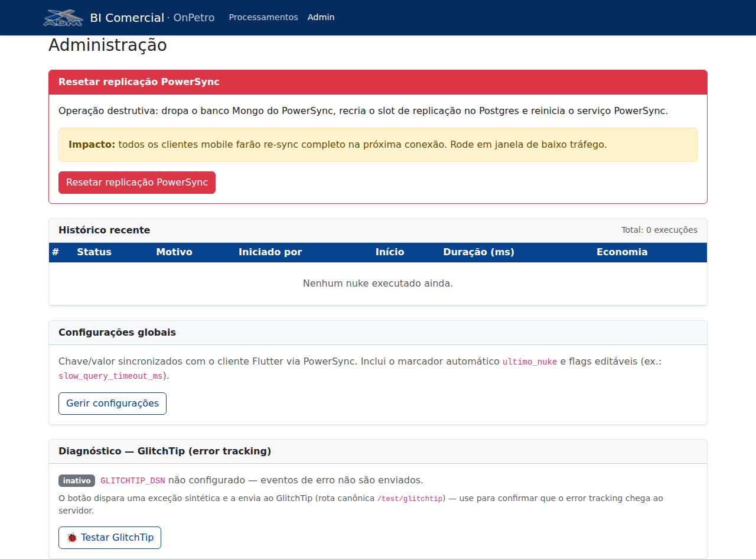Click the Iniciado por column header
The image size is (756, 559).
click(x=270, y=252)
